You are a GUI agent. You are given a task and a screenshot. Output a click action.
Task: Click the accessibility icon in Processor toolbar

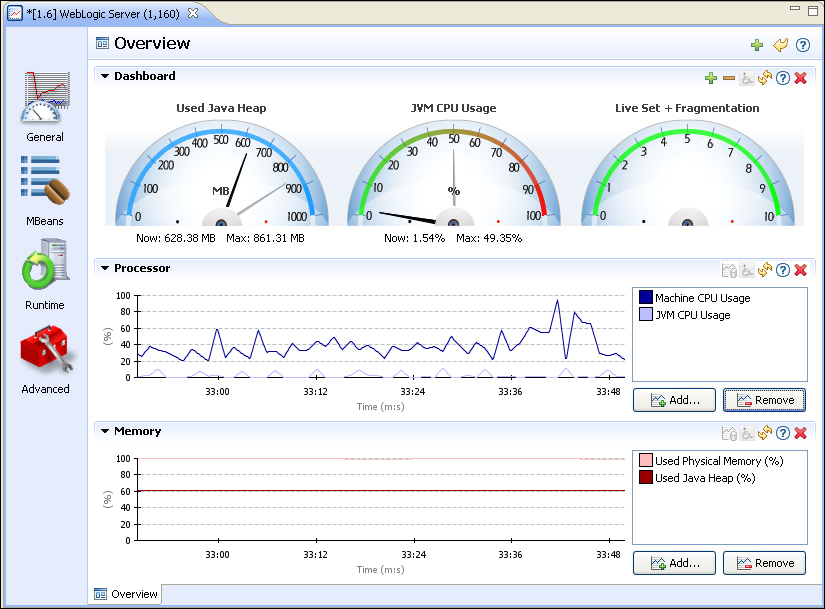coord(747,271)
